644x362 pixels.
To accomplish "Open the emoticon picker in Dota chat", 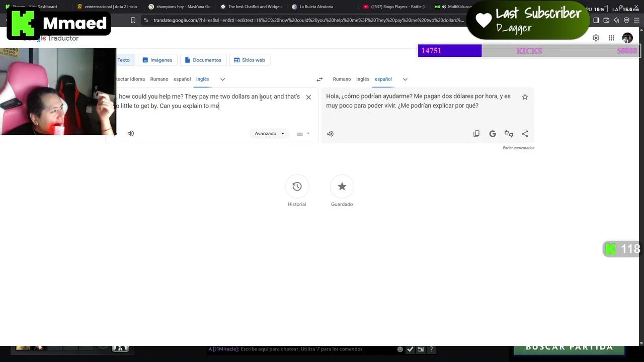I will click(x=400, y=349).
